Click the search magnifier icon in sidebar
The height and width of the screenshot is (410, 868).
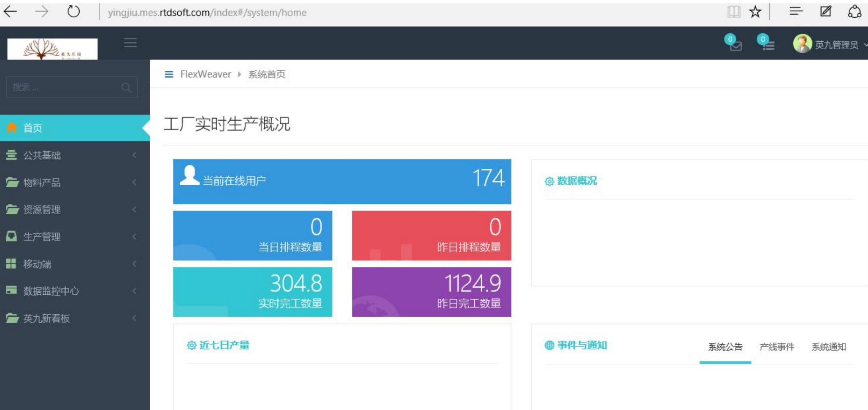click(126, 88)
